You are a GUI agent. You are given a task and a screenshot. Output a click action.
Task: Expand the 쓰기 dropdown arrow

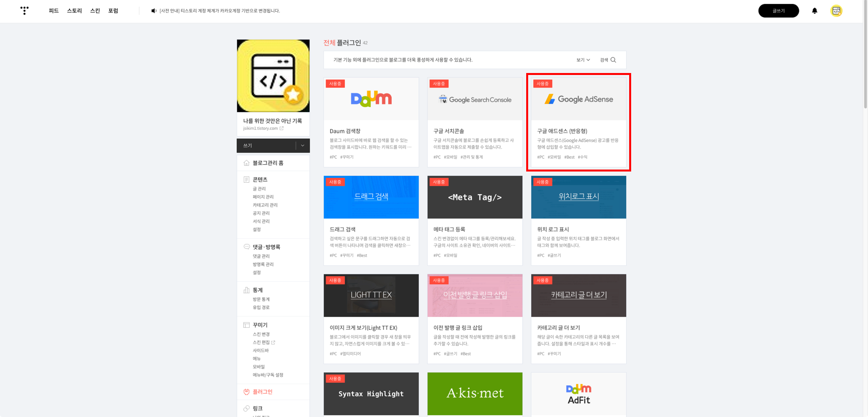click(x=303, y=146)
